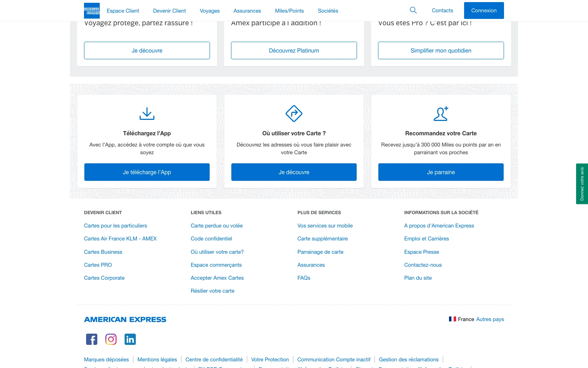Open Accepter Amex Cartes link
The image size is (588, 368).
217,278
